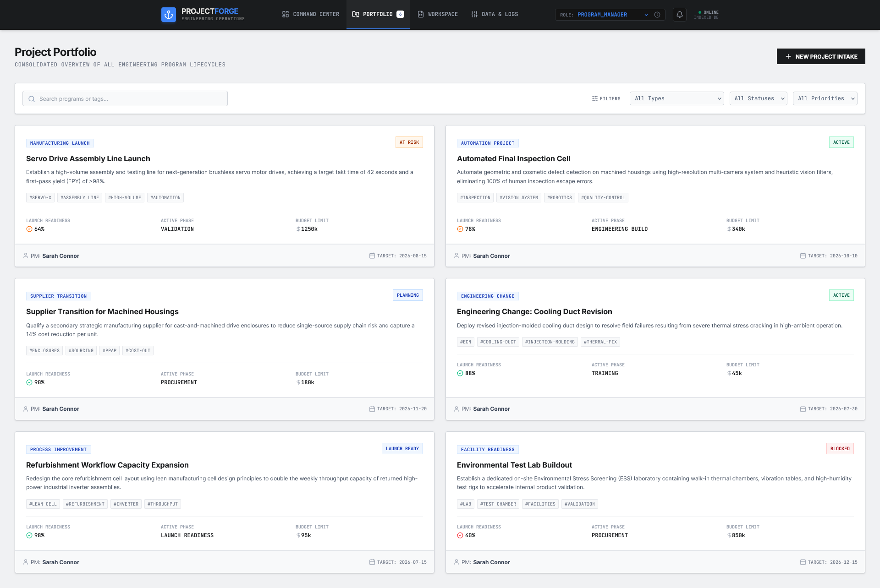This screenshot has height=588, width=880.
Task: Click the #QUALITY-CONTROL tag
Action: (603, 198)
